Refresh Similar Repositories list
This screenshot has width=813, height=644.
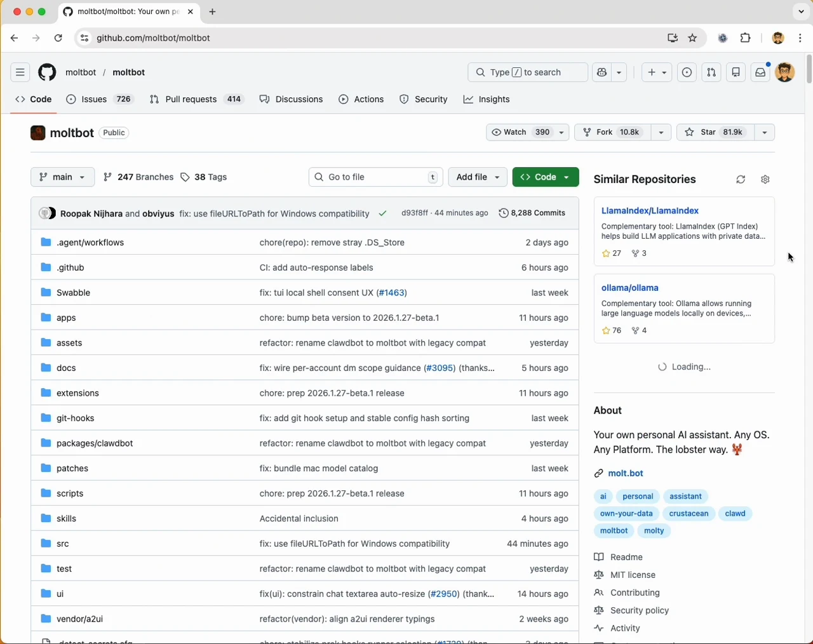click(x=741, y=180)
